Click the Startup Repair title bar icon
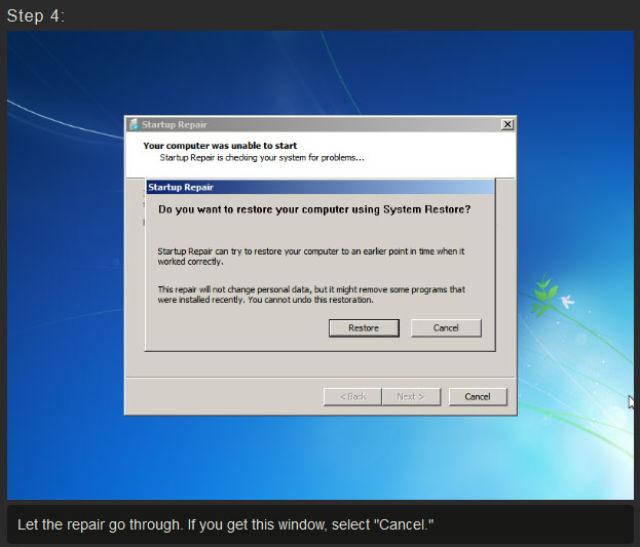 pyautogui.click(x=132, y=124)
